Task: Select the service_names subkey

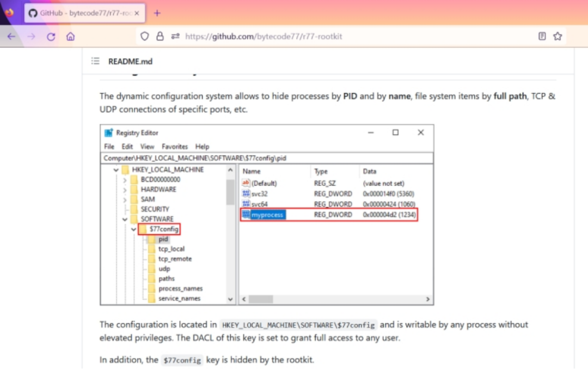Action: [179, 299]
